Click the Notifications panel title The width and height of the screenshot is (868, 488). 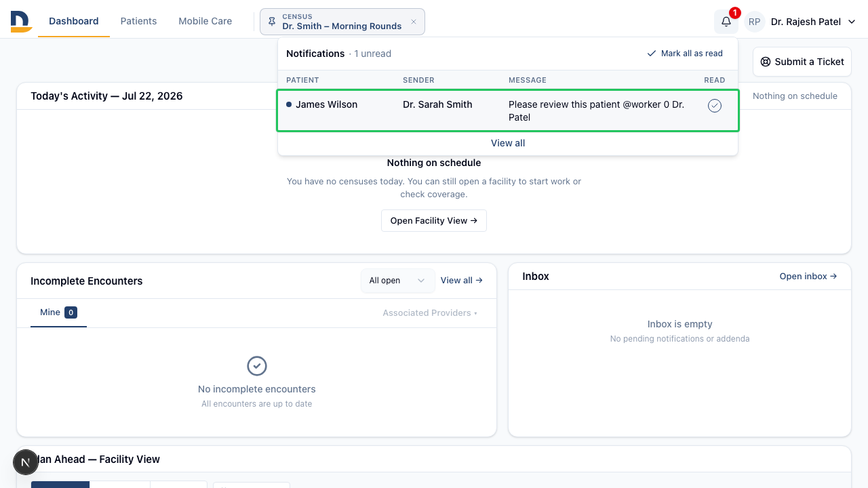click(x=315, y=54)
